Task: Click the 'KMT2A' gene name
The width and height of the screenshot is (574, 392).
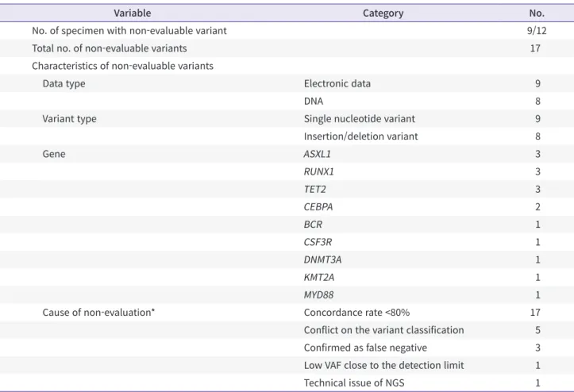Action: click(319, 277)
